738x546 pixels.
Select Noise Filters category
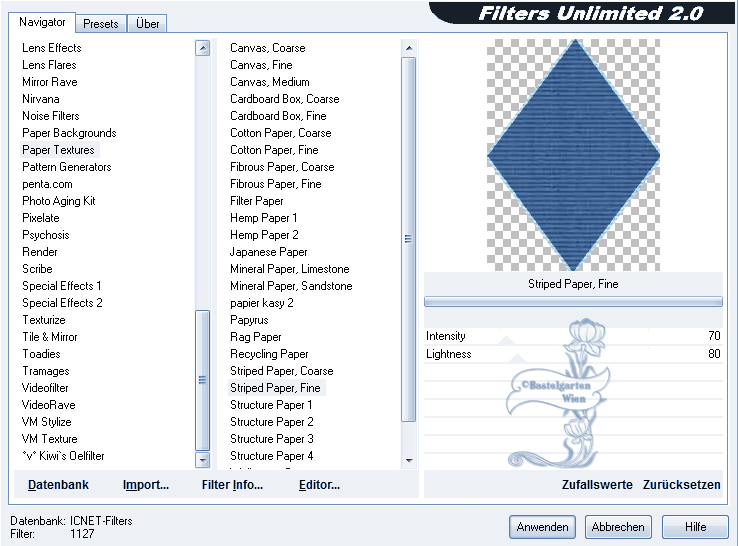coord(51,116)
